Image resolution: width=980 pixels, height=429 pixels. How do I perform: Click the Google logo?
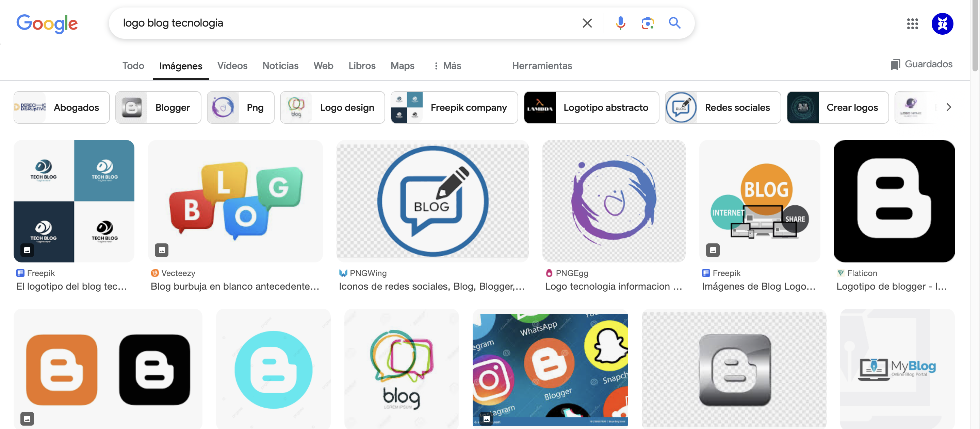pos(47,23)
